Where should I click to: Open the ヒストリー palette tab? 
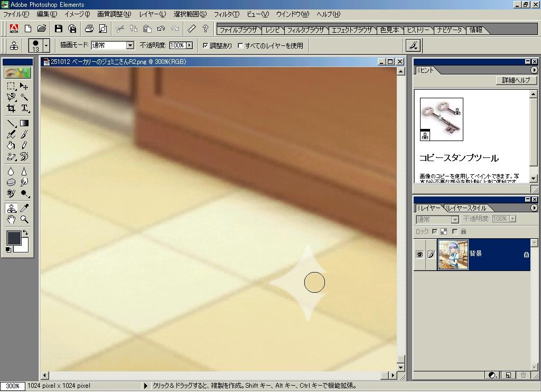click(x=417, y=30)
